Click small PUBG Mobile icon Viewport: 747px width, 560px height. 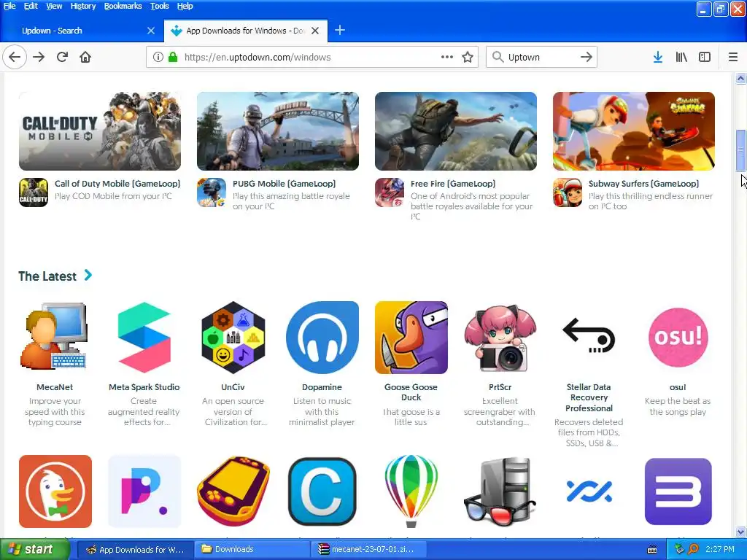(x=212, y=192)
